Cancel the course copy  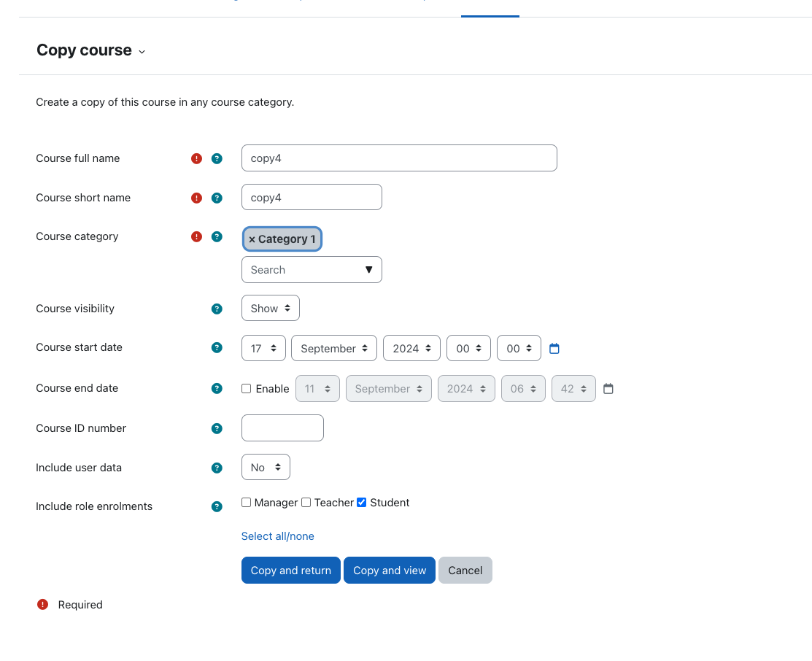pos(465,571)
